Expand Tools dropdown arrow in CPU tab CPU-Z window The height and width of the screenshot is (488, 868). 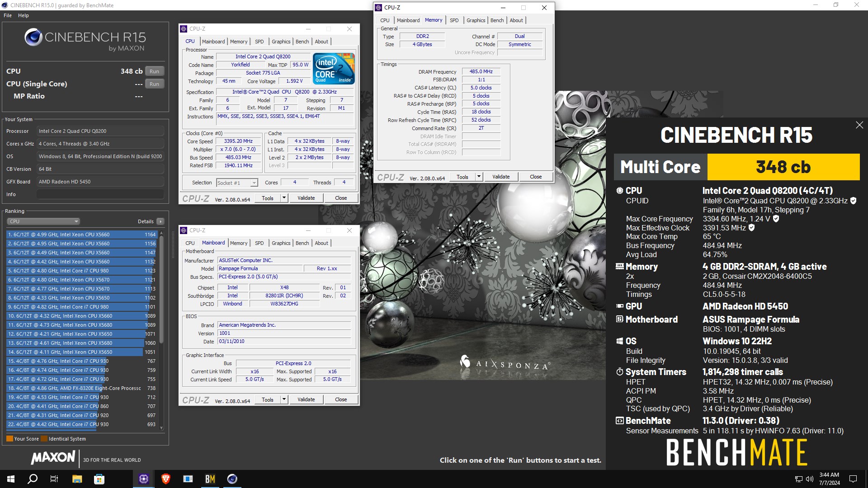tap(284, 198)
